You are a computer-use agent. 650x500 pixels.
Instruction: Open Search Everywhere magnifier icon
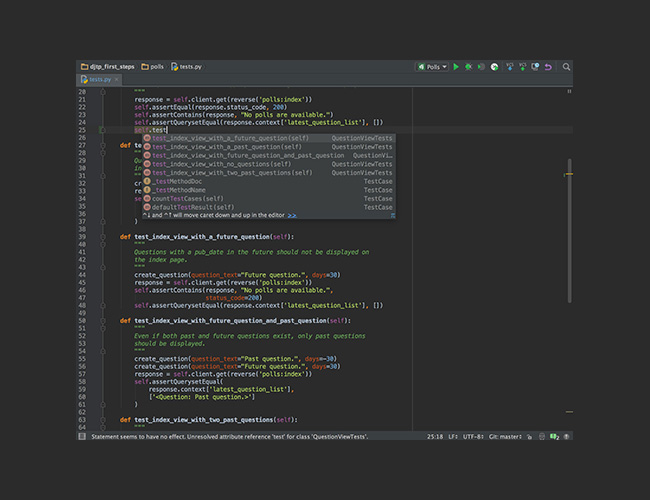pyautogui.click(x=566, y=67)
